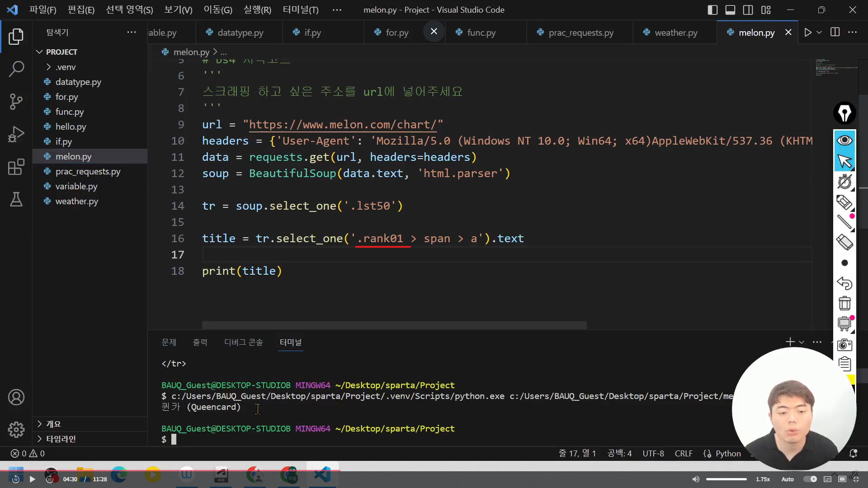Click the editor horizontal scrollbar

(394, 325)
